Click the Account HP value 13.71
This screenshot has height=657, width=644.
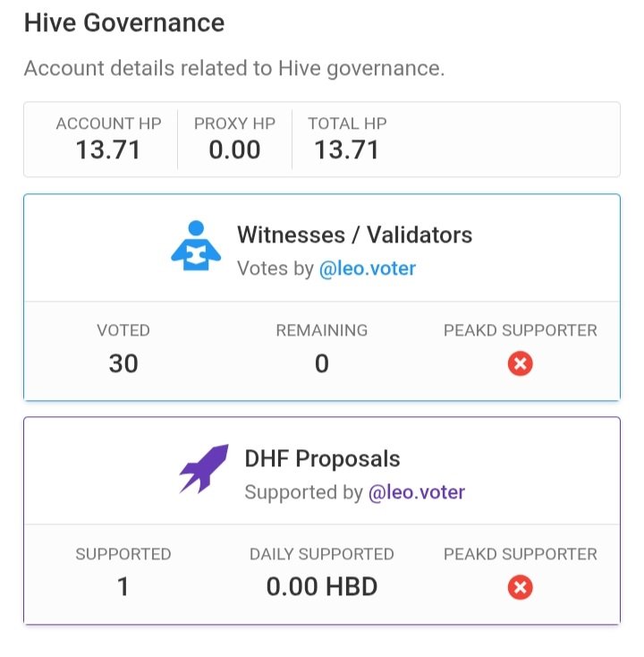tap(108, 149)
